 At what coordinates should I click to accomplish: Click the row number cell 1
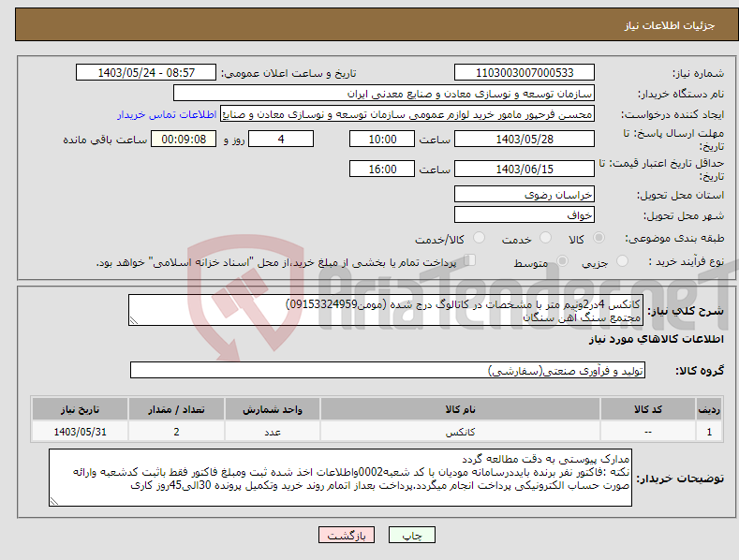(x=709, y=432)
